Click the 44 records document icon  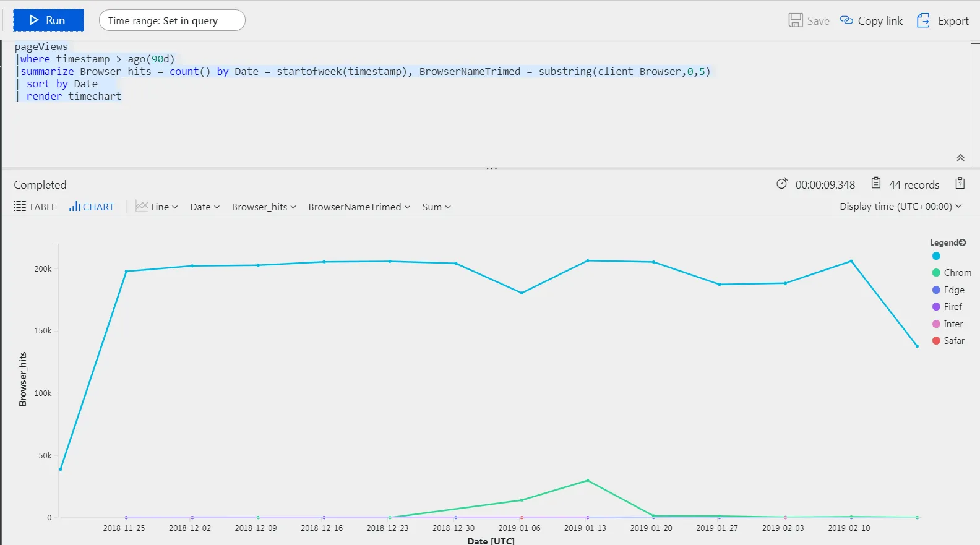click(x=876, y=183)
